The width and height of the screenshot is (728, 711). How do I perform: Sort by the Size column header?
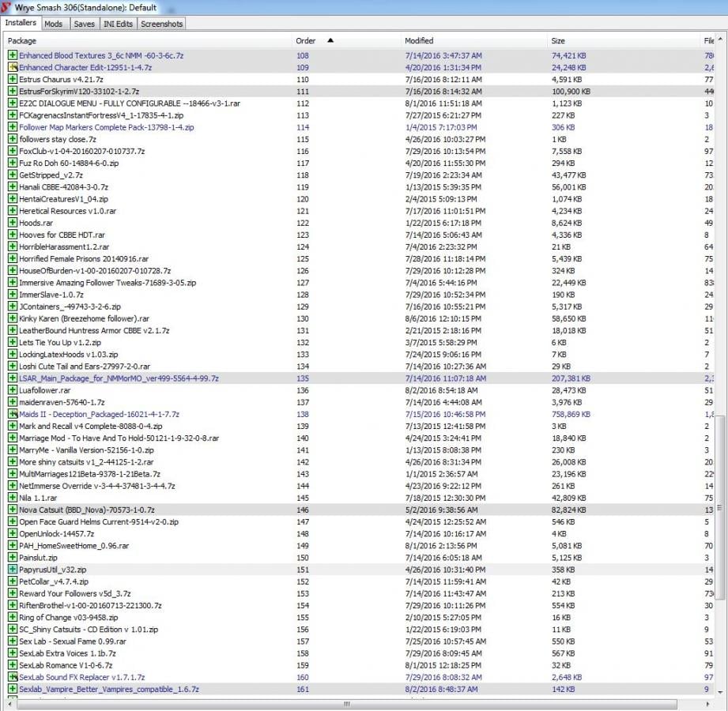(624, 41)
